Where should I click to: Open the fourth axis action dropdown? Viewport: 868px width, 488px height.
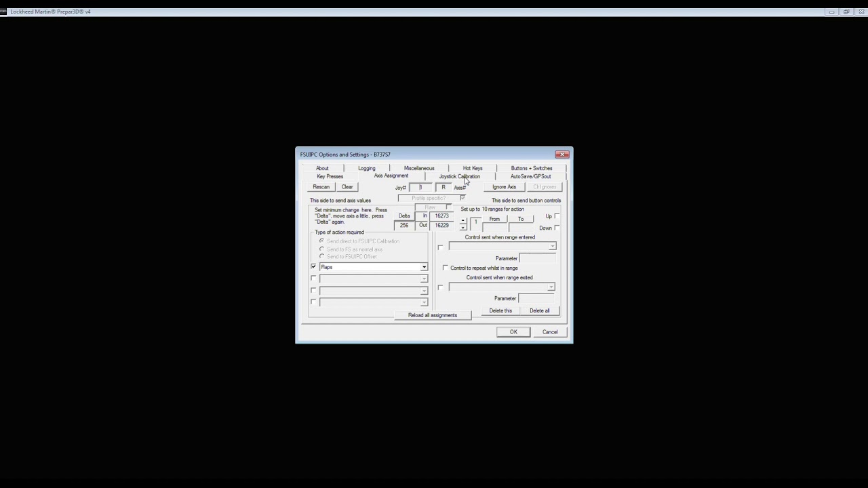tap(424, 302)
